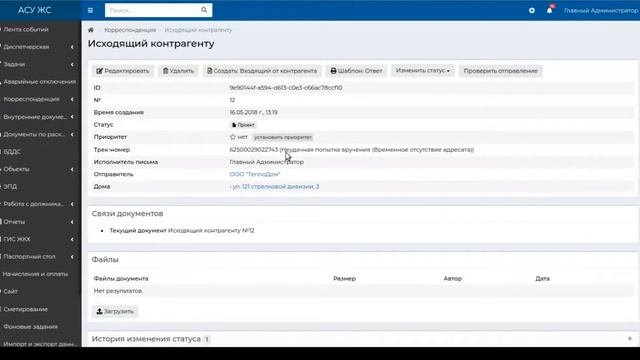Open БДДС in sidebar
This screenshot has width=640, height=360.
click(12, 151)
